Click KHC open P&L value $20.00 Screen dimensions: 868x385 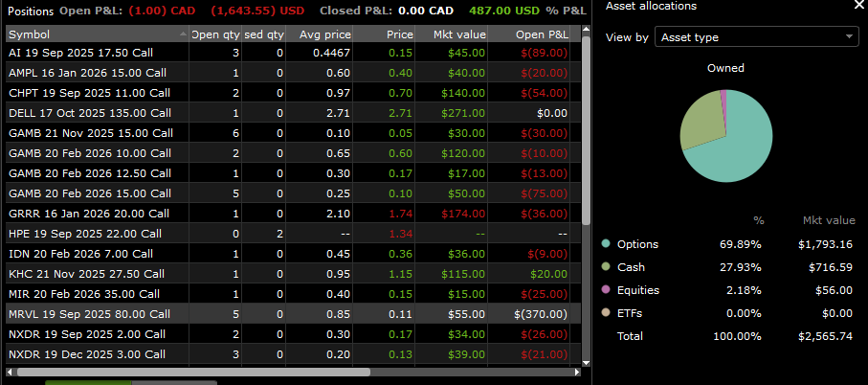(548, 274)
